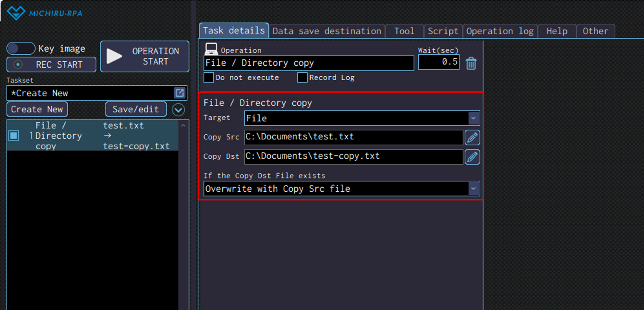The width and height of the screenshot is (644, 310).
Task: Click the Operation computer icon
Action: [x=211, y=49]
